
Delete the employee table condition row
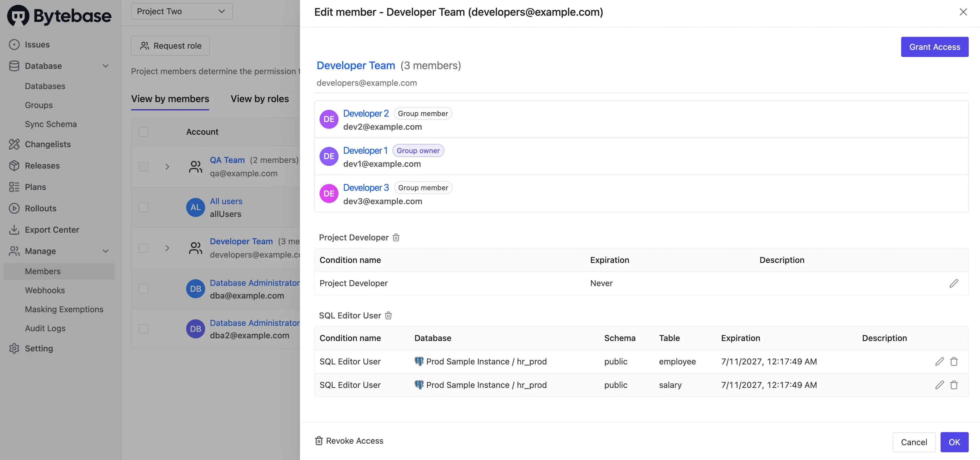tap(954, 361)
